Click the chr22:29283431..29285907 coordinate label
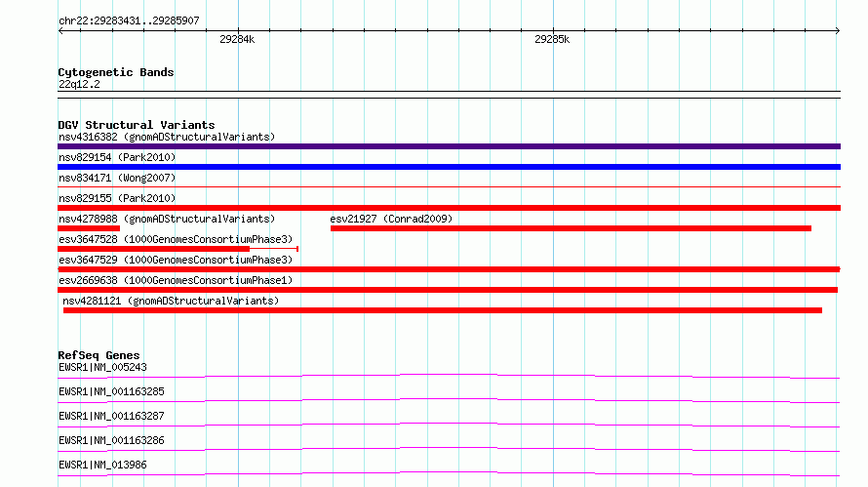Viewport: 868px width, 487px height. 129,20
